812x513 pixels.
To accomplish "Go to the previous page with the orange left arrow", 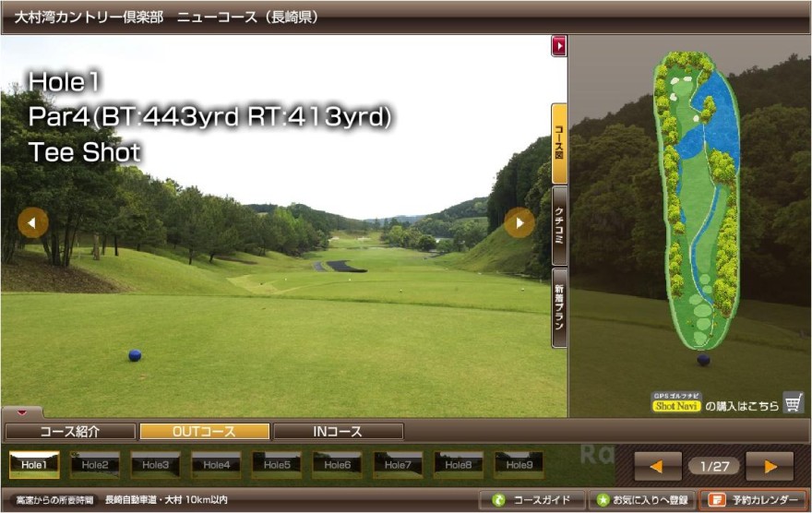I will click(658, 466).
